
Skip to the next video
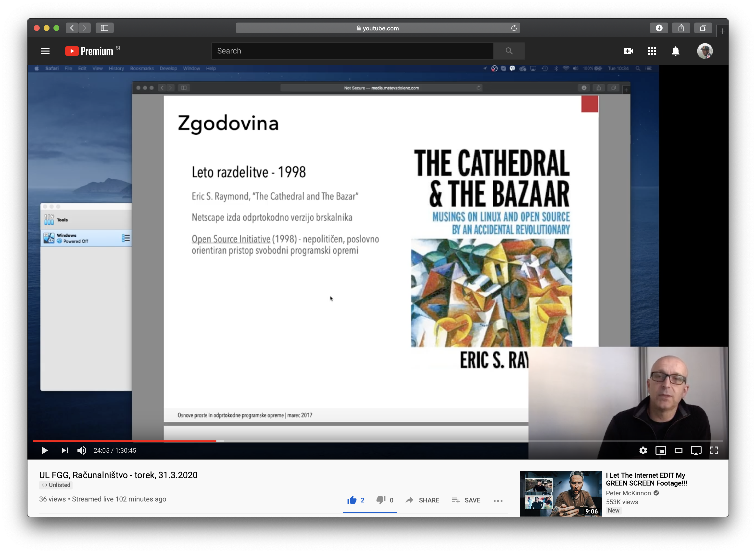(x=64, y=450)
